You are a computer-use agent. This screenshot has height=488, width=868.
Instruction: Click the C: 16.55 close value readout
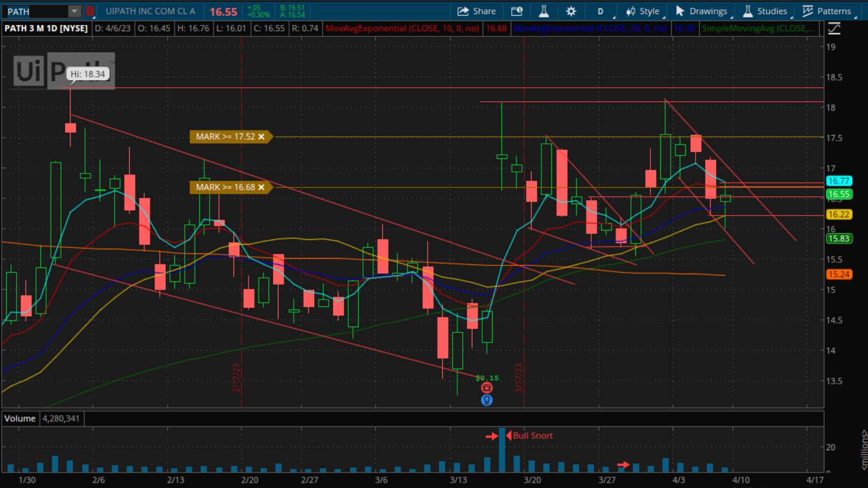pos(269,28)
